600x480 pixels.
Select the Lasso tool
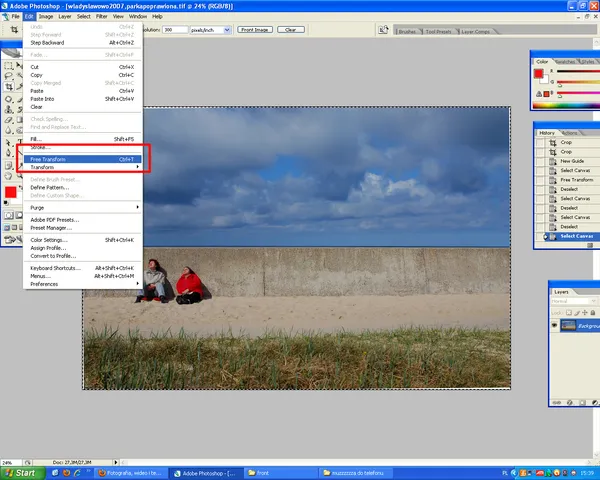point(8,76)
